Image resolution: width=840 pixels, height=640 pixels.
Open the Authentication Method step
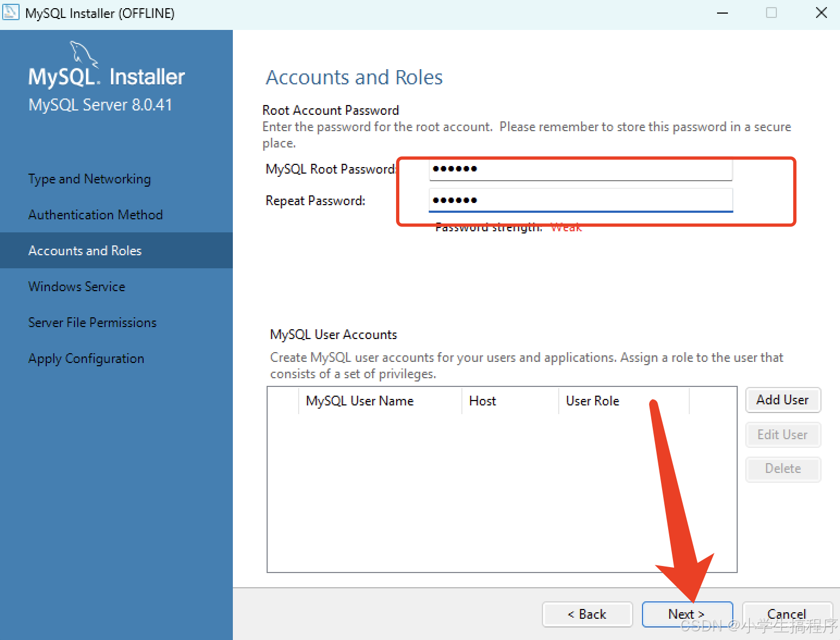pyautogui.click(x=95, y=215)
